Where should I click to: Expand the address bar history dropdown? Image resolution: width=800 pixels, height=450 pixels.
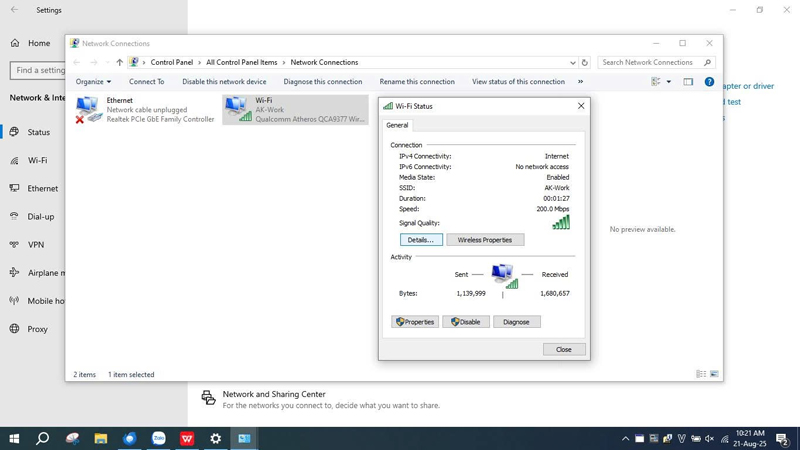click(x=572, y=62)
